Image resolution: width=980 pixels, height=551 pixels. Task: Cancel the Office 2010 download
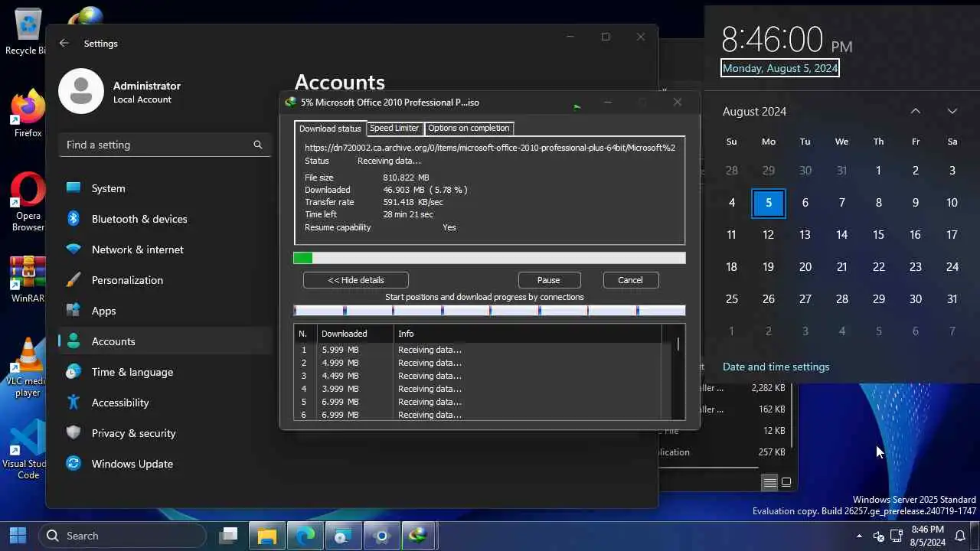pos(631,280)
